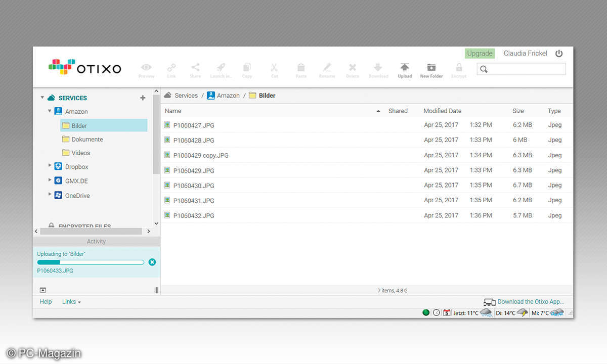
Task: Click the Help link
Action: point(46,302)
